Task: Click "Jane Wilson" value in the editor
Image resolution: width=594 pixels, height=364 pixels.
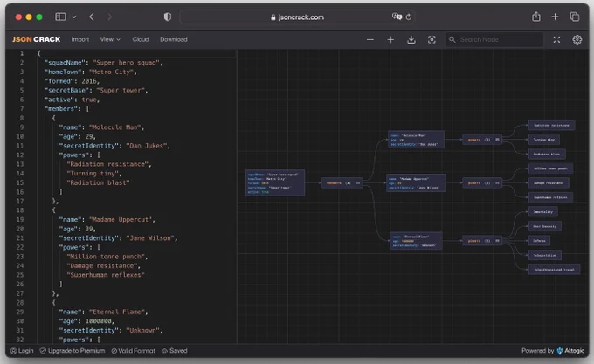Action: (x=150, y=238)
